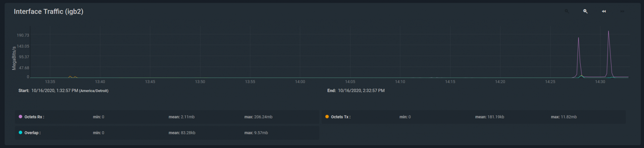The height and width of the screenshot is (148, 644).
Task: Click the dimmed fast-forward double-arrow icon
Action: pyautogui.click(x=622, y=11)
